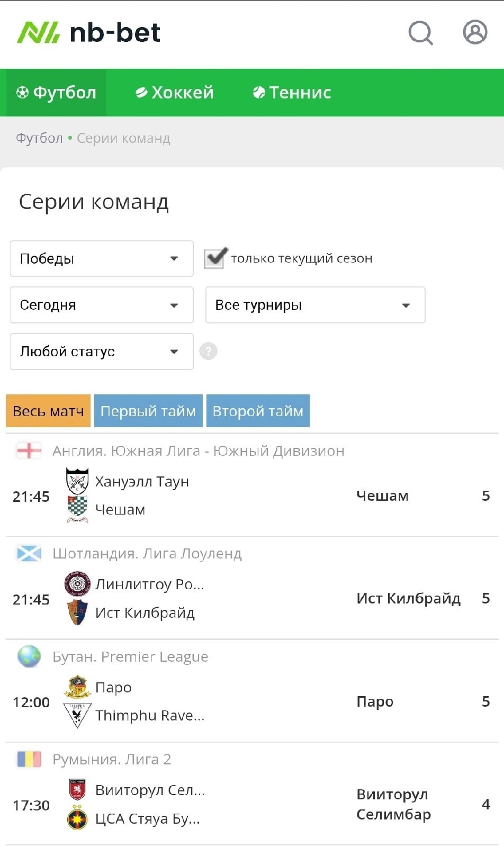
Task: Open the Все турниры dropdown
Action: click(315, 305)
